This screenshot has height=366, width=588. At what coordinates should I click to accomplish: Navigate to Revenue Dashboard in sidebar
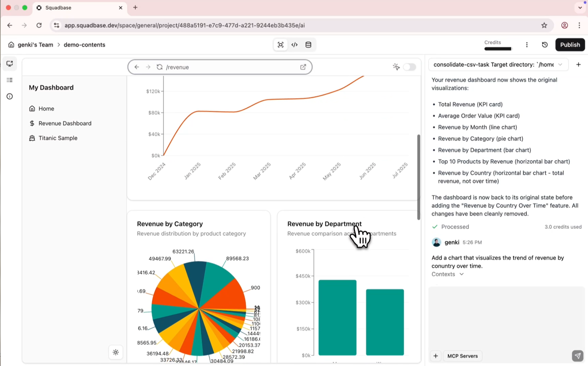pos(65,123)
